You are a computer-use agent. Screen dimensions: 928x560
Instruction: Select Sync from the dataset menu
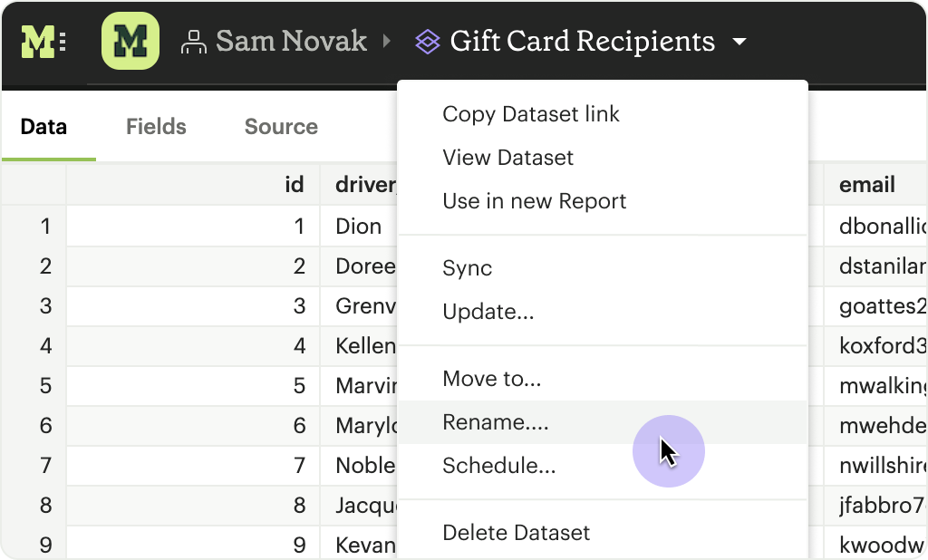tap(467, 268)
